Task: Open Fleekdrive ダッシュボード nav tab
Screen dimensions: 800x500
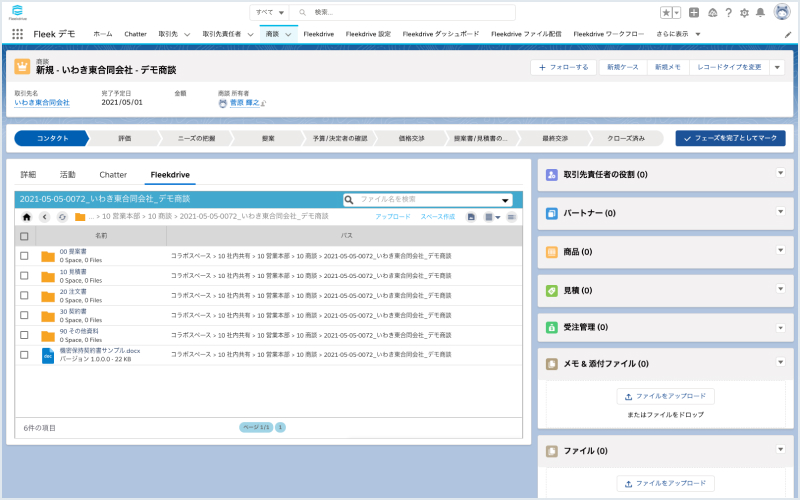Action: click(440, 34)
